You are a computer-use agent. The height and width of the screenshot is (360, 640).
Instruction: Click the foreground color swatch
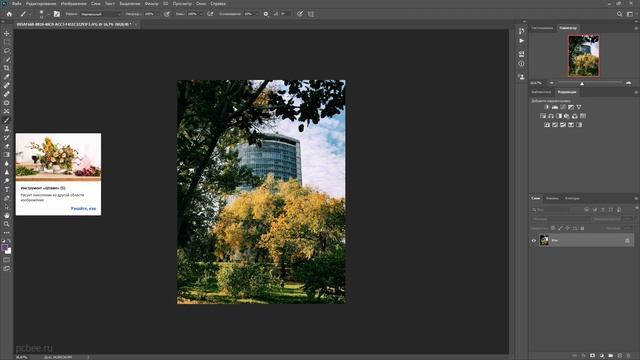pos(4,247)
